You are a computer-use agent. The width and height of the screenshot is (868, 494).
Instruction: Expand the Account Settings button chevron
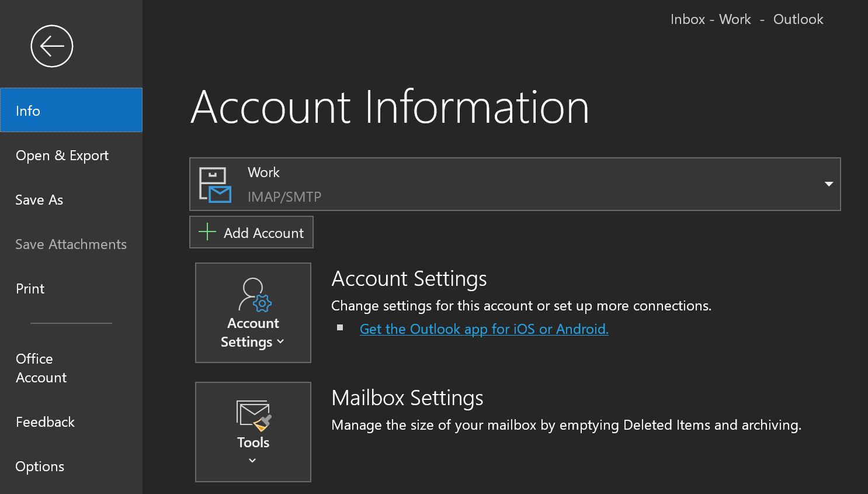pos(280,341)
